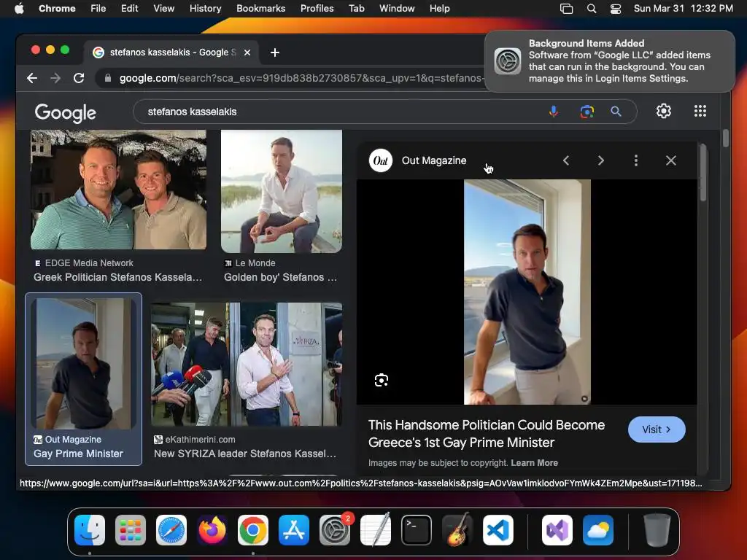
Task: Click Lens search-inside-image icon on preview
Action: pyautogui.click(x=381, y=380)
